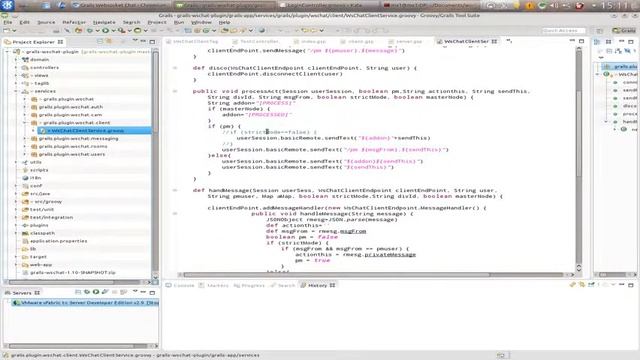Open Project Explorer view menu
Image resolution: width=640 pixels, height=360 pixels.
(x=135, y=41)
